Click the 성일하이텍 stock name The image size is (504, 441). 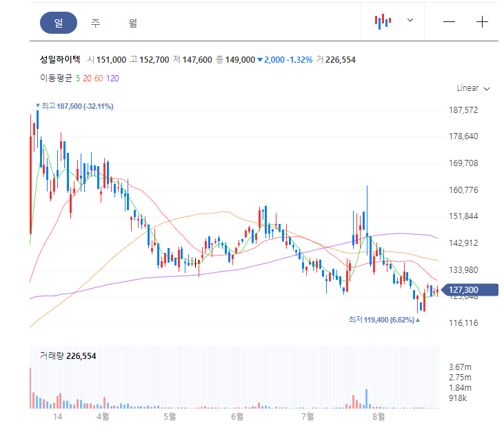[60, 59]
